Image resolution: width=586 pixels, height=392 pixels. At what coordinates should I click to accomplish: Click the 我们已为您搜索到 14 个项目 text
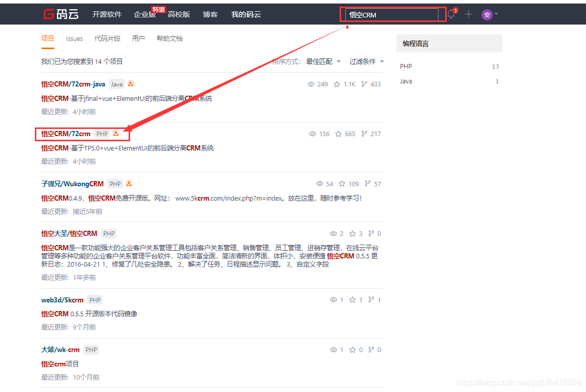tap(82, 61)
